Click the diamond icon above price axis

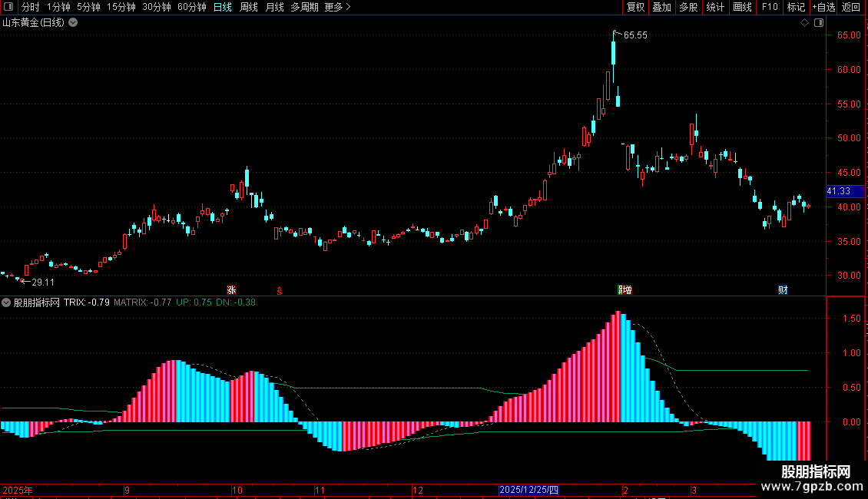(805, 23)
